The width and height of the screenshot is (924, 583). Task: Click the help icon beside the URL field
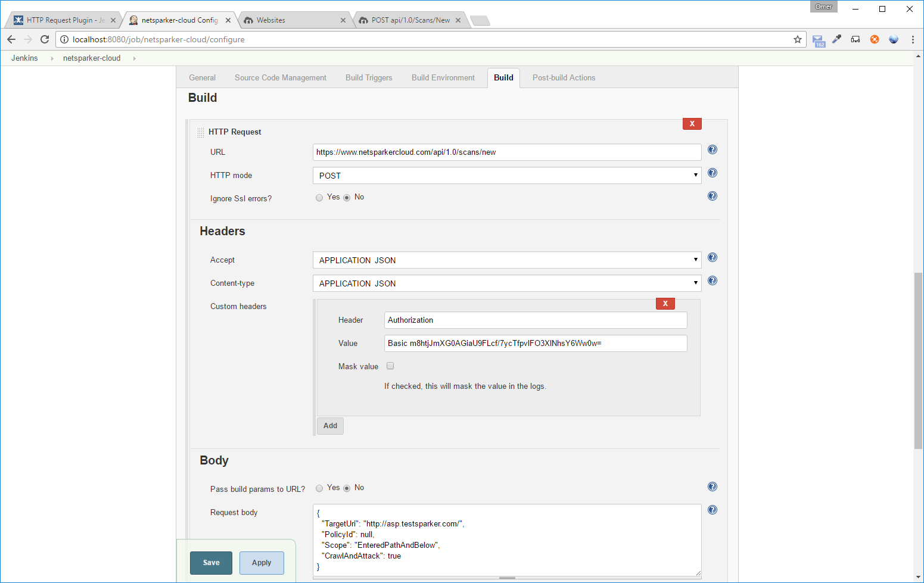(x=712, y=150)
